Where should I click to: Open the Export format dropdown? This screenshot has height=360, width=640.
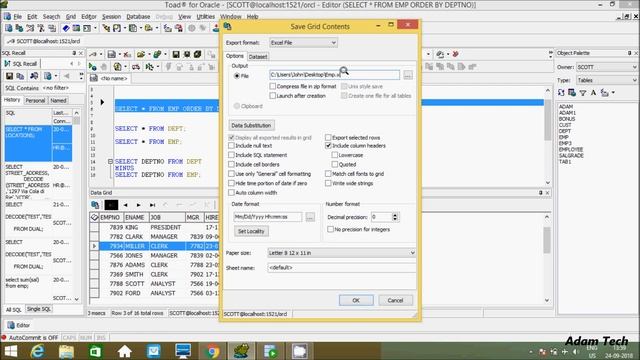[303, 42]
